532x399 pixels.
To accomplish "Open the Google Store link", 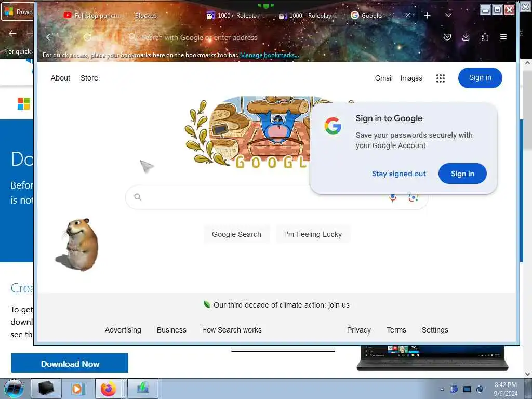I will (x=89, y=78).
